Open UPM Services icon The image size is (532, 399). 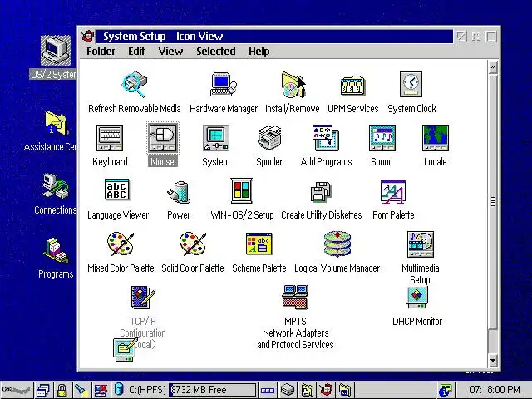point(352,85)
